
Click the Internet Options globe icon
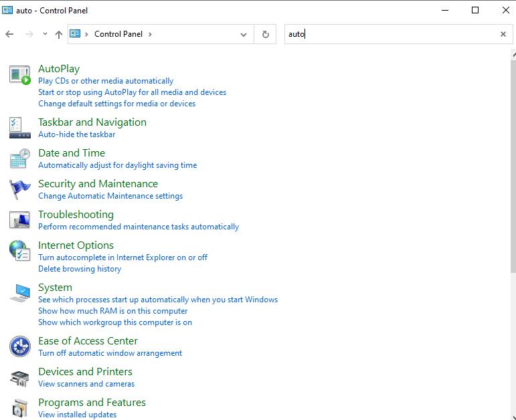20,251
